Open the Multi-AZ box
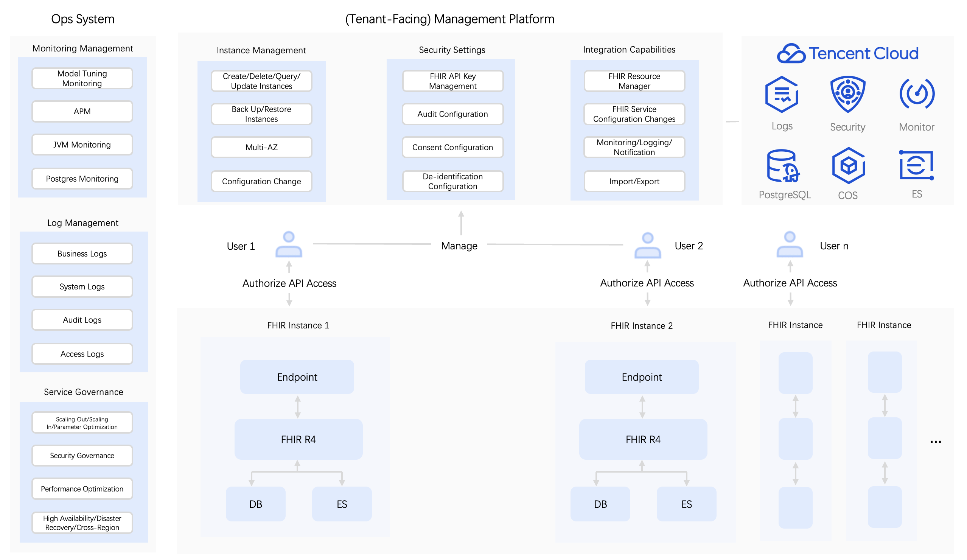Viewport: 967px width, 560px height. (x=261, y=148)
